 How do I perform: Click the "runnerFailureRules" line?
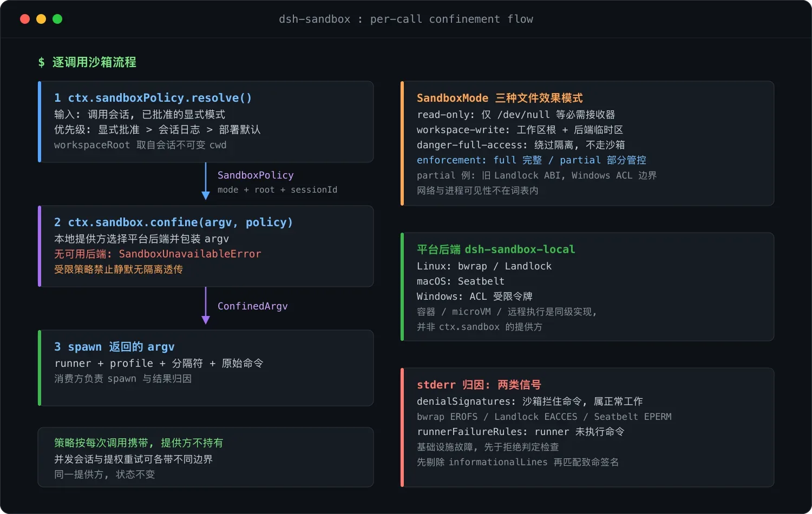[521, 432]
